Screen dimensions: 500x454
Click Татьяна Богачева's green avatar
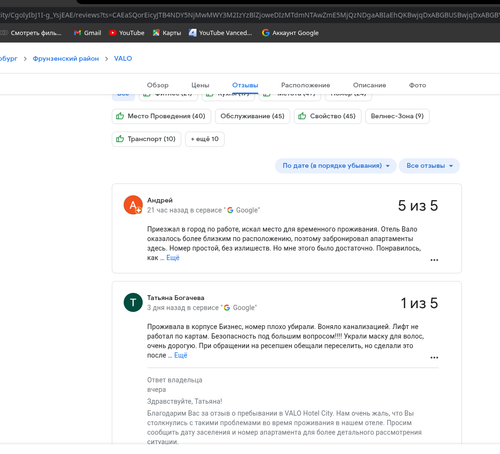point(133,302)
